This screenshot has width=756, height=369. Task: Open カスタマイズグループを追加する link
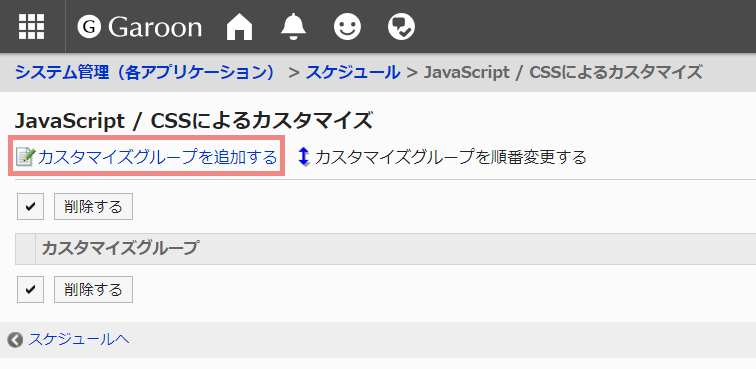click(157, 157)
